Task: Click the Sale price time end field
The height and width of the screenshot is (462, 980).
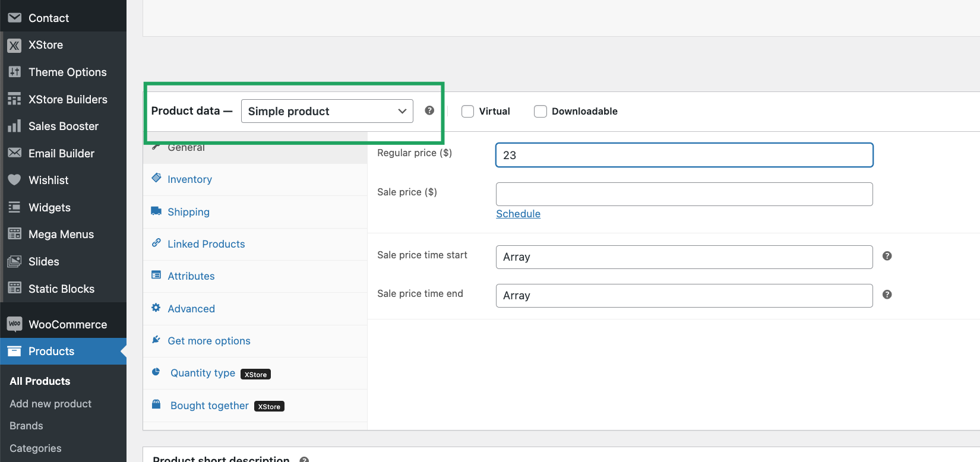Action: [684, 296]
